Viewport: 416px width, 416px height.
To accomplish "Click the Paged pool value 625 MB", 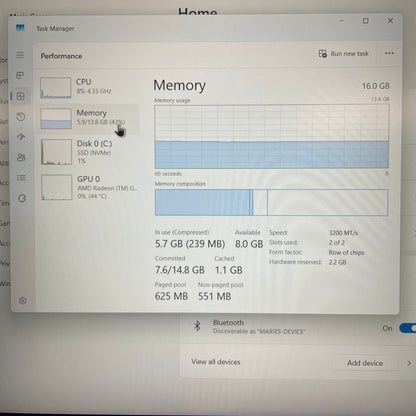I will [171, 296].
